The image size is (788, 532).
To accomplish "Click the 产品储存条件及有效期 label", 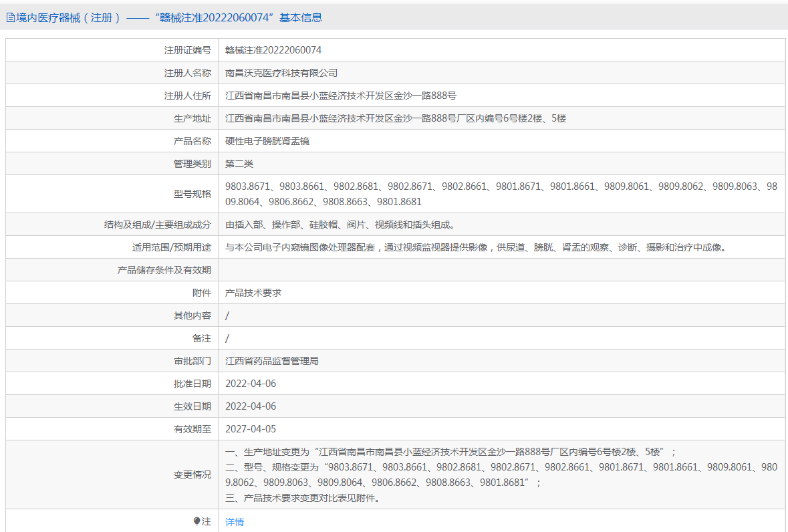I will coord(164,270).
